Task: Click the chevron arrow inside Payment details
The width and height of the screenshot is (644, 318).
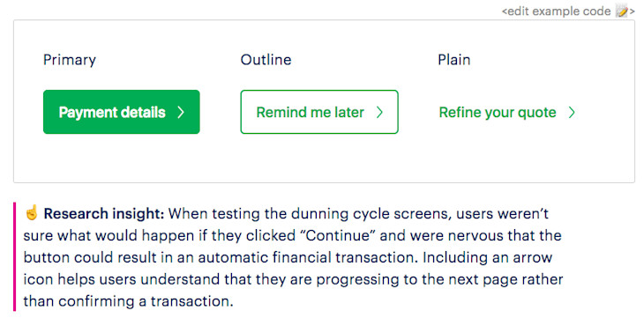Action: point(181,113)
